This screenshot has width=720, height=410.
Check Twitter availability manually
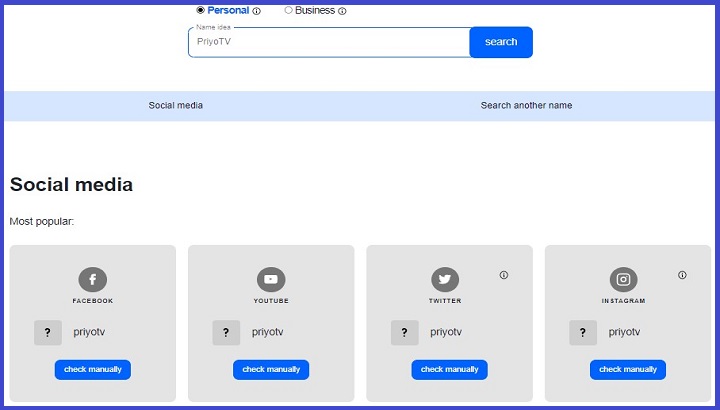pyautogui.click(x=449, y=369)
